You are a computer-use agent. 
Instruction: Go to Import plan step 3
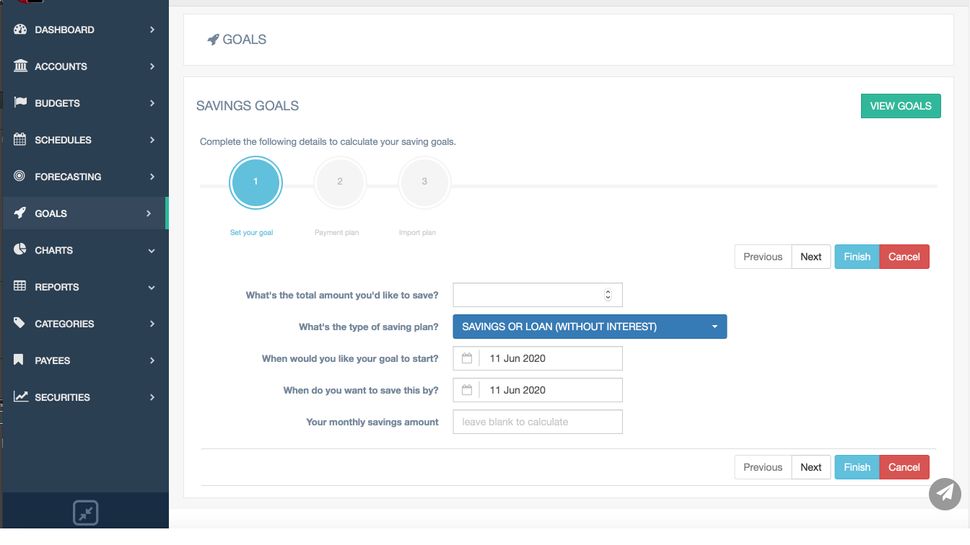pos(424,182)
